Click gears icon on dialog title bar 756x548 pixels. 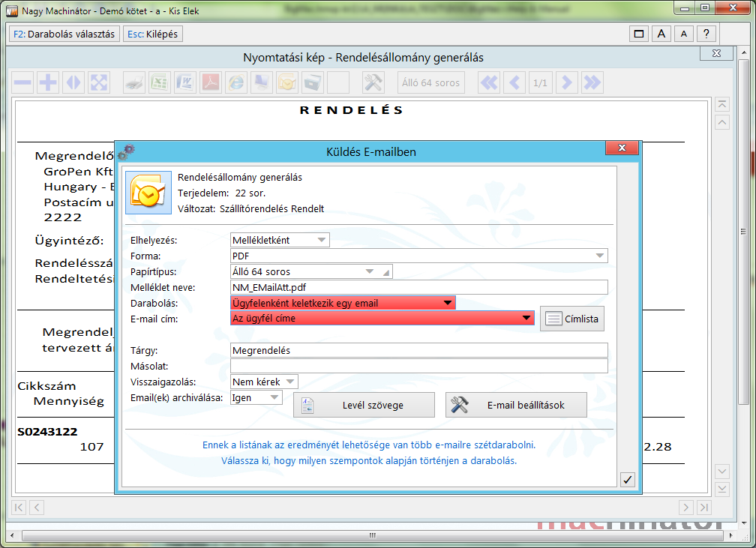126,152
